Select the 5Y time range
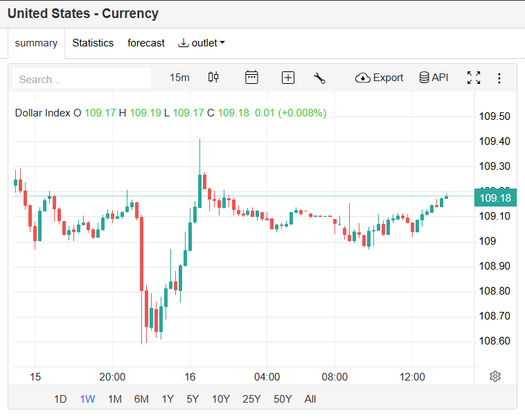Viewport: 525px width, 420px height. (193, 399)
